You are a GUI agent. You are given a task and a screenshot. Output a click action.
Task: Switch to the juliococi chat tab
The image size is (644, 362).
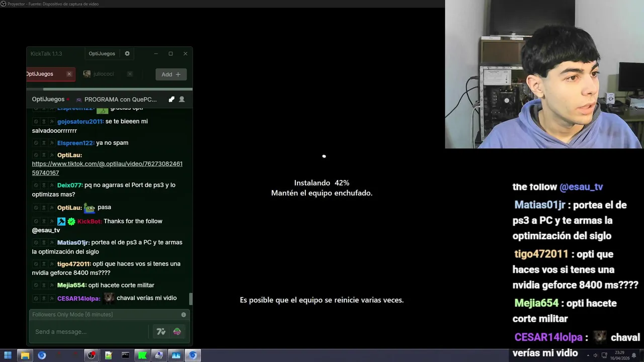pos(104,74)
